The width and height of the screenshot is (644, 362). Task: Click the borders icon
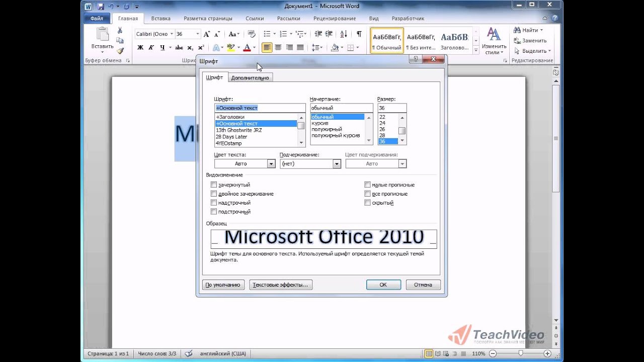click(351, 48)
